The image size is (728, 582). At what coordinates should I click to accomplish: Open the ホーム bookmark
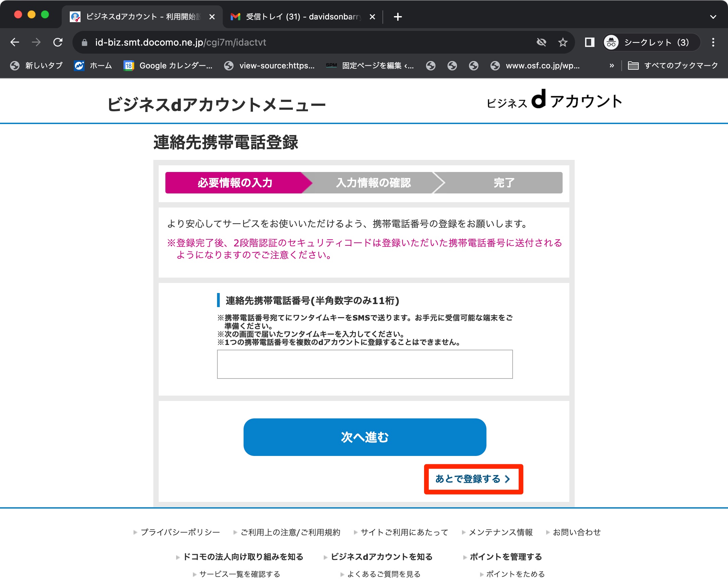pos(93,65)
